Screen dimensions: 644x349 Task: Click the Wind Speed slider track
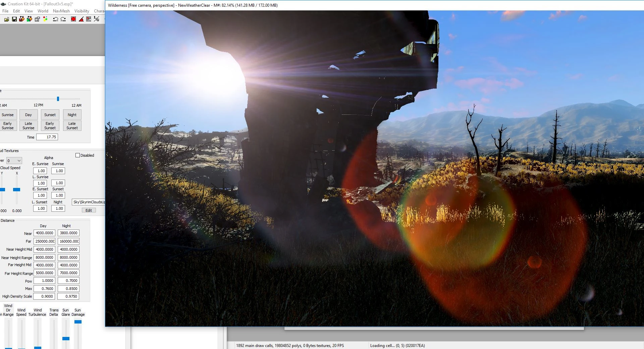(x=21, y=334)
